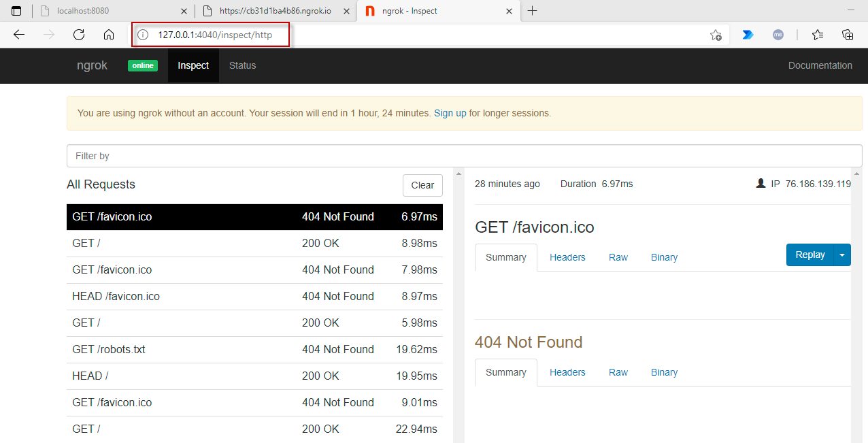This screenshot has width=868, height=443.
Task: Select Status in the ngrok navbar
Action: [x=244, y=65]
